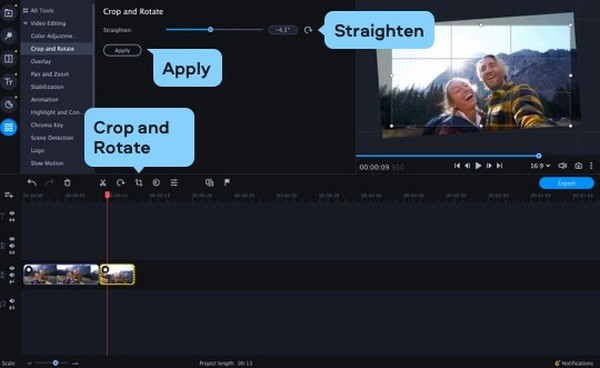Open the Overlay tool
600x368 pixels.
tap(41, 61)
